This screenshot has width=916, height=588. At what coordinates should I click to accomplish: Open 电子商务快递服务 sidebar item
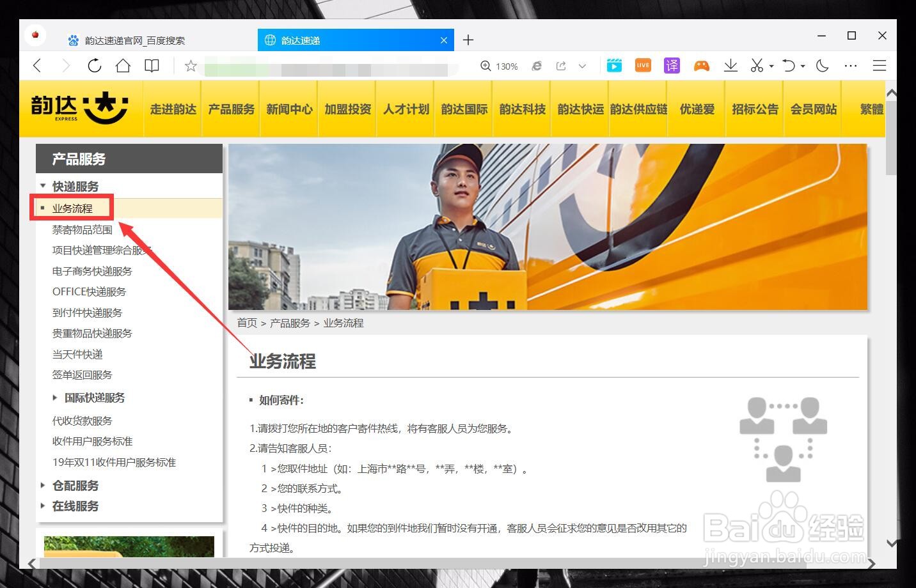pyautogui.click(x=92, y=271)
